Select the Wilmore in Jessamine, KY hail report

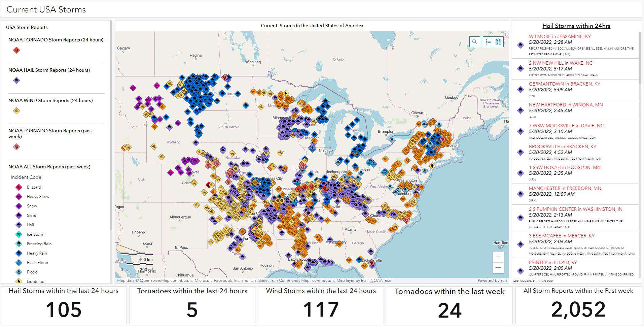(x=560, y=36)
